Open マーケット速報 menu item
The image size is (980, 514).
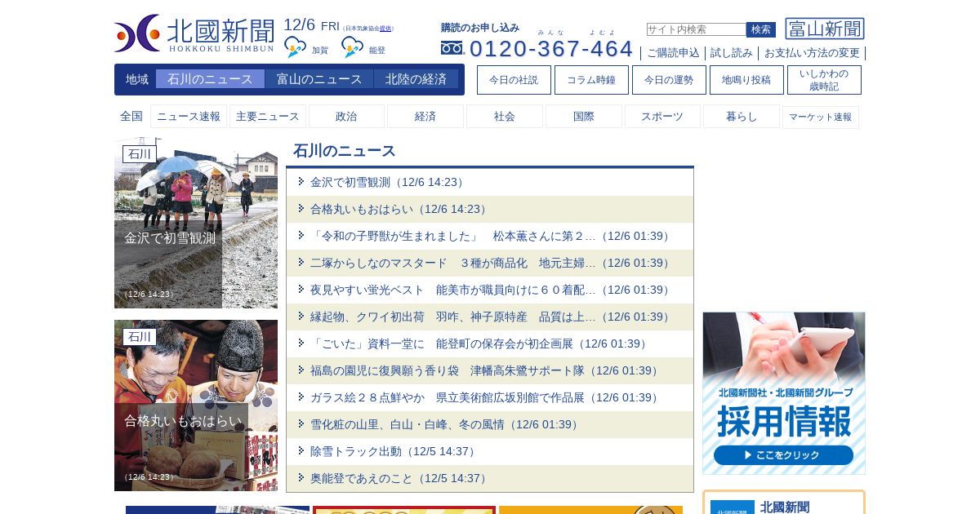coord(821,117)
